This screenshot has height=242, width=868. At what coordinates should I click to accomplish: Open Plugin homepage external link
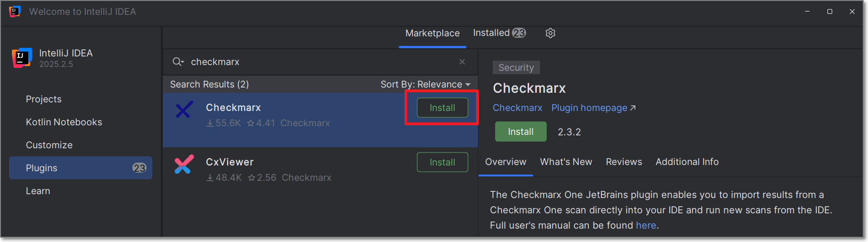click(593, 108)
